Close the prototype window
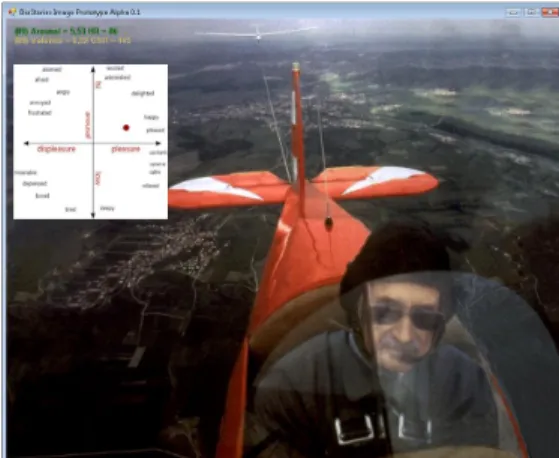The height and width of the screenshot is (458, 559). click(550, 12)
